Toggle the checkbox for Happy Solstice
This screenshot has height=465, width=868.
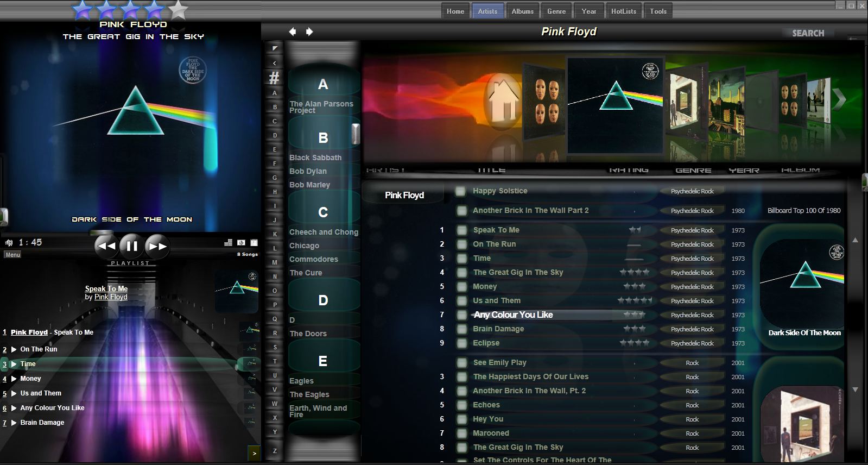pos(461,191)
